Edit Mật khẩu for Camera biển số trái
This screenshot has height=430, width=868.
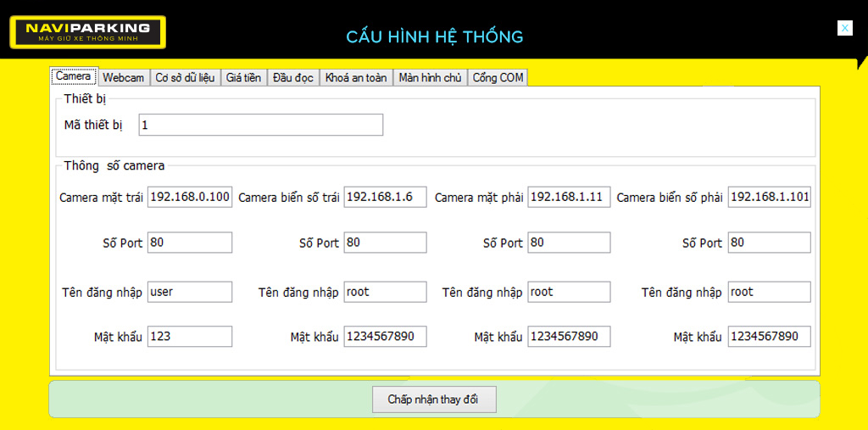point(386,337)
